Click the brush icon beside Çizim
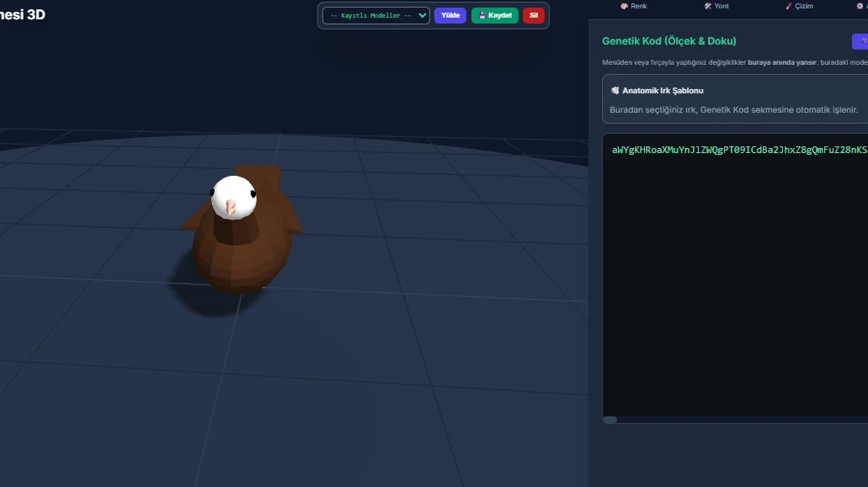This screenshot has width=868, height=487. [789, 6]
